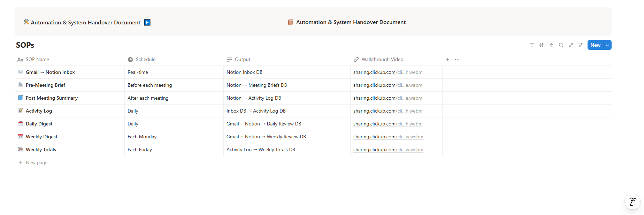Open the Daily Digest page
Viewport: 644px width, 215px height.
[x=39, y=124]
